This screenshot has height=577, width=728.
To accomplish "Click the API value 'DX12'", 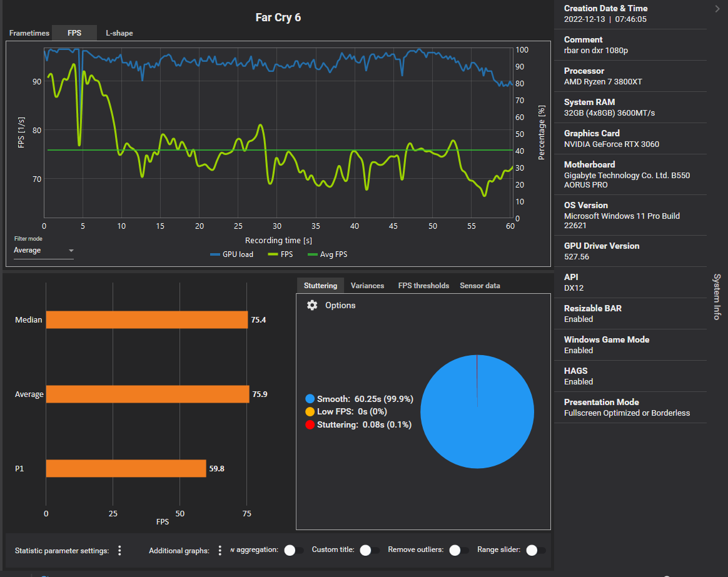I will click(x=574, y=288).
